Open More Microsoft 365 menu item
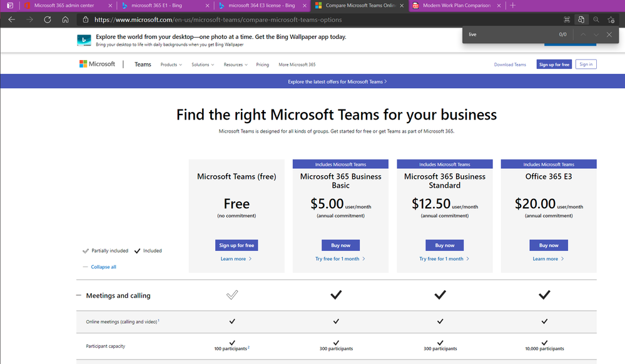Viewport: 625px width, 364px height. [x=297, y=64]
